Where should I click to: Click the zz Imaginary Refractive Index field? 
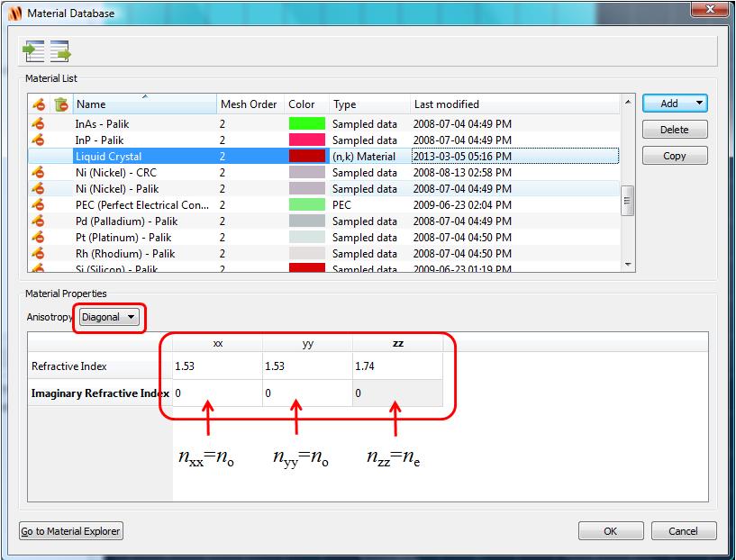coord(397,393)
